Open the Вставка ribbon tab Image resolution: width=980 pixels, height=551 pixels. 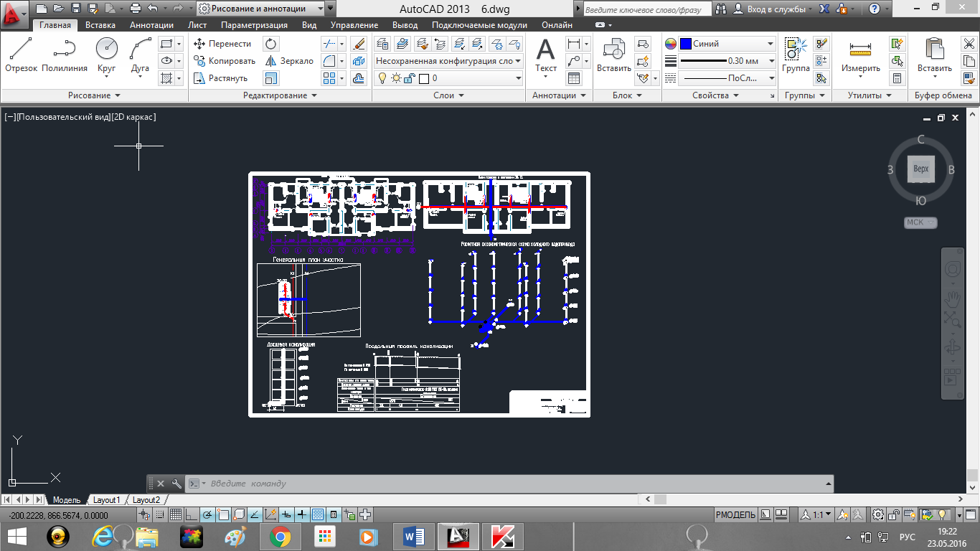point(100,25)
